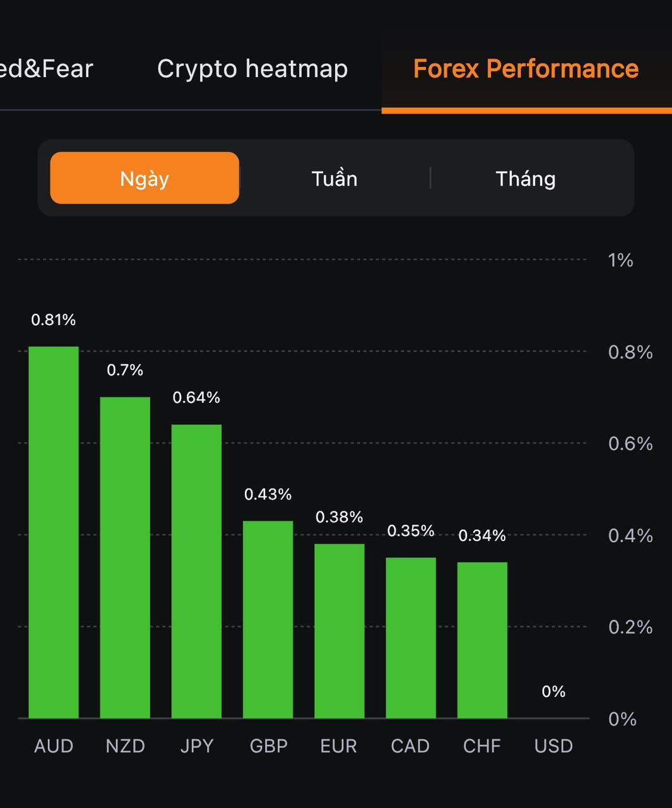Click the 0.7% value label above NZD
This screenshot has width=672, height=808.
pyautogui.click(x=125, y=370)
